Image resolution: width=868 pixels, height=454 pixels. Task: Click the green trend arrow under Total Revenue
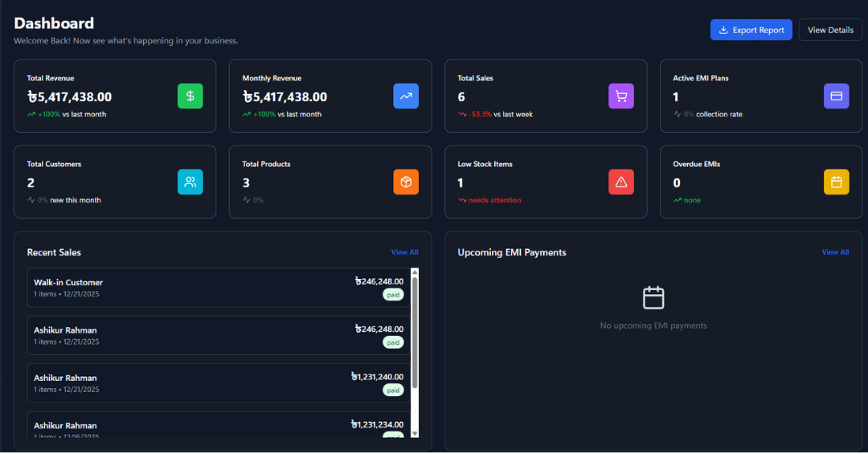pyautogui.click(x=31, y=114)
